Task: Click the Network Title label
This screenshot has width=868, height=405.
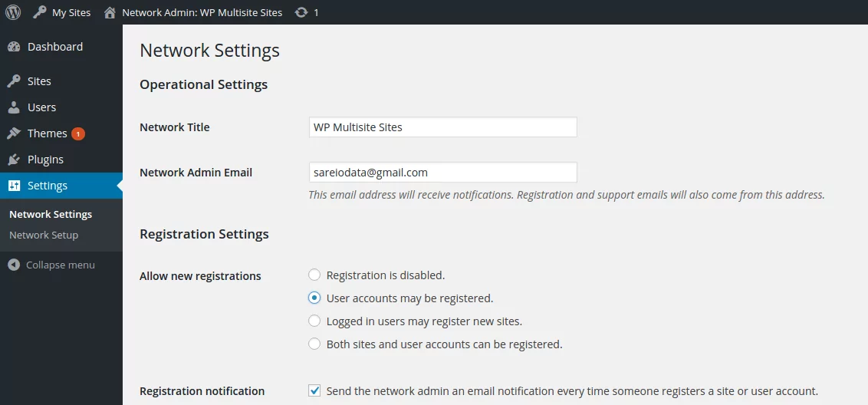Action: 174,127
